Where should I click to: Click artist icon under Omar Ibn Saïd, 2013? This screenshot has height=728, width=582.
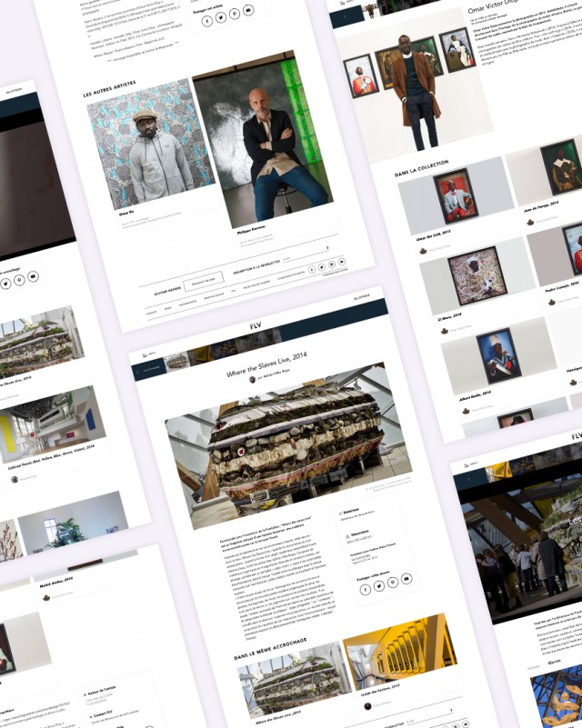[x=423, y=251]
